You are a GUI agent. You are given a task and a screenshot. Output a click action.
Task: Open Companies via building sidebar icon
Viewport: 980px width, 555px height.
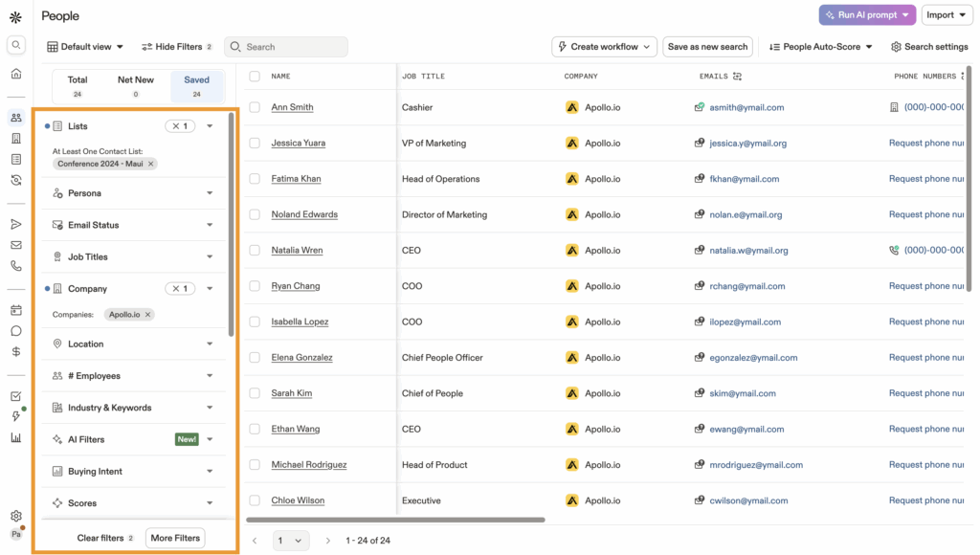pyautogui.click(x=16, y=139)
